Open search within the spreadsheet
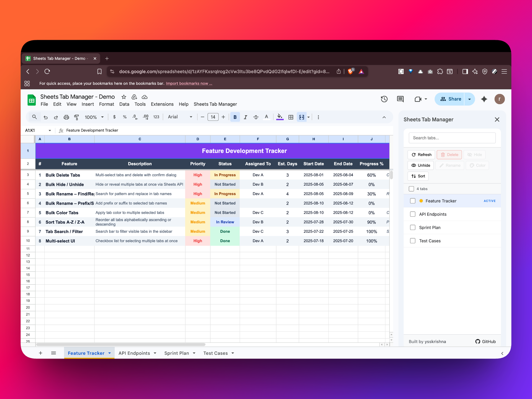The width and height of the screenshot is (532, 399). pyautogui.click(x=34, y=117)
